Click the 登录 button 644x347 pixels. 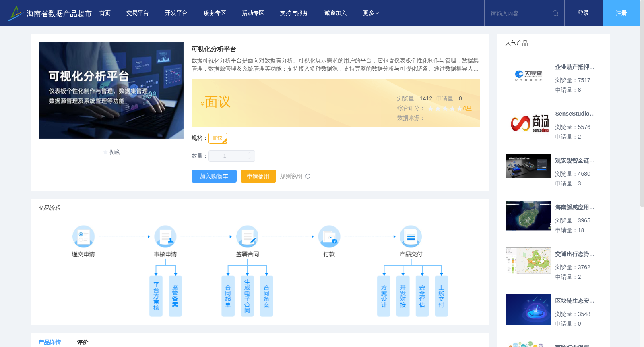(584, 13)
